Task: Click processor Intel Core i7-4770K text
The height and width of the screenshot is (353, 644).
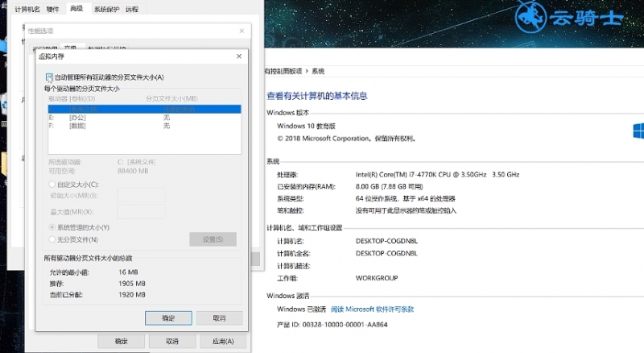Action: 437,174
